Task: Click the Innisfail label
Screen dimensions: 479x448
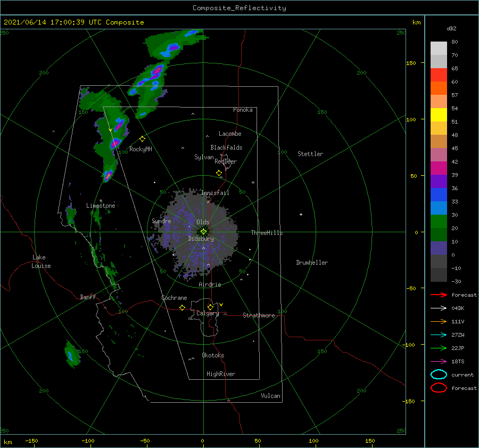Action: click(215, 193)
